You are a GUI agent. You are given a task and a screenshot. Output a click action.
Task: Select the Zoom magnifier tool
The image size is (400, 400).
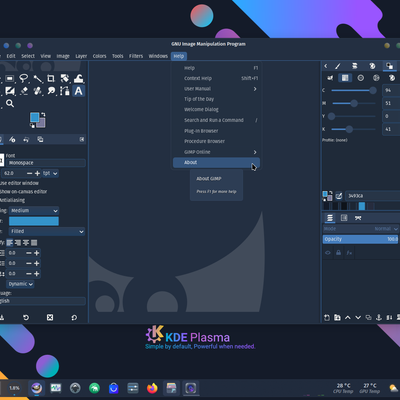pyautogui.click(x=10, y=103)
